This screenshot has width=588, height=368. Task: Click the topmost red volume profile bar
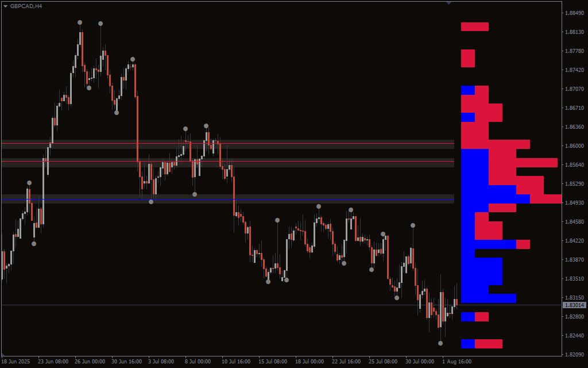coord(474,26)
